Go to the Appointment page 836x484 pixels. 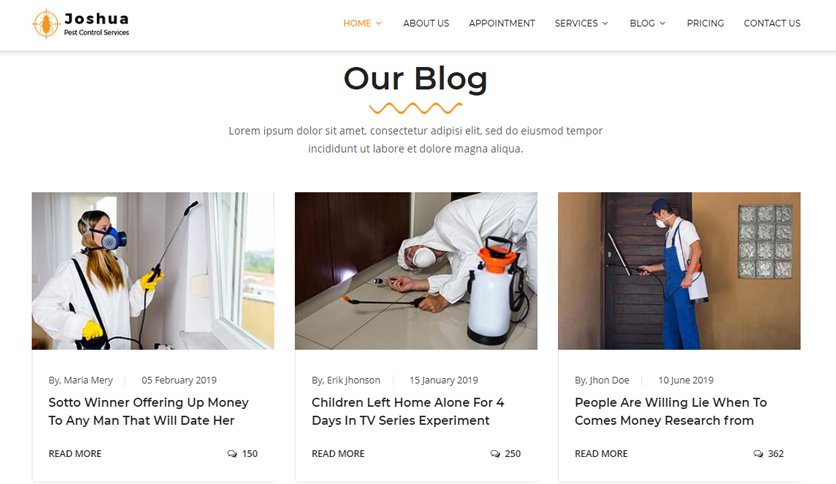(x=502, y=23)
